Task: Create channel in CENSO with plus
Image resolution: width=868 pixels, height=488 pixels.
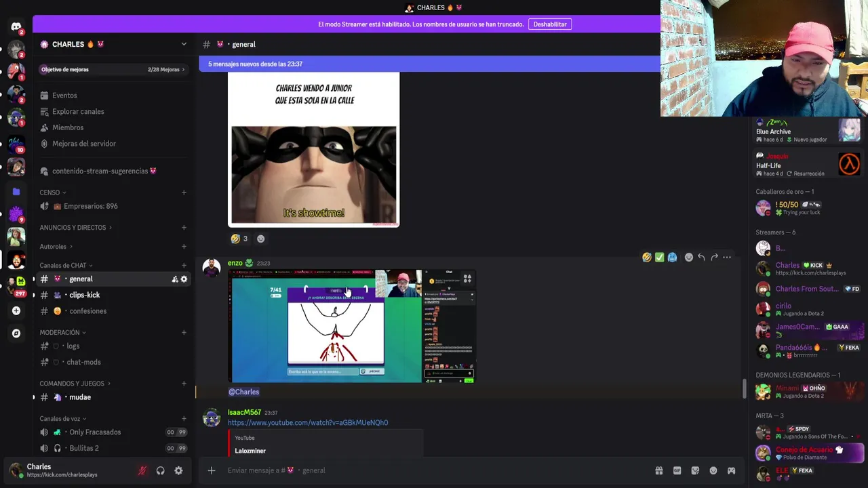Action: 184,192
